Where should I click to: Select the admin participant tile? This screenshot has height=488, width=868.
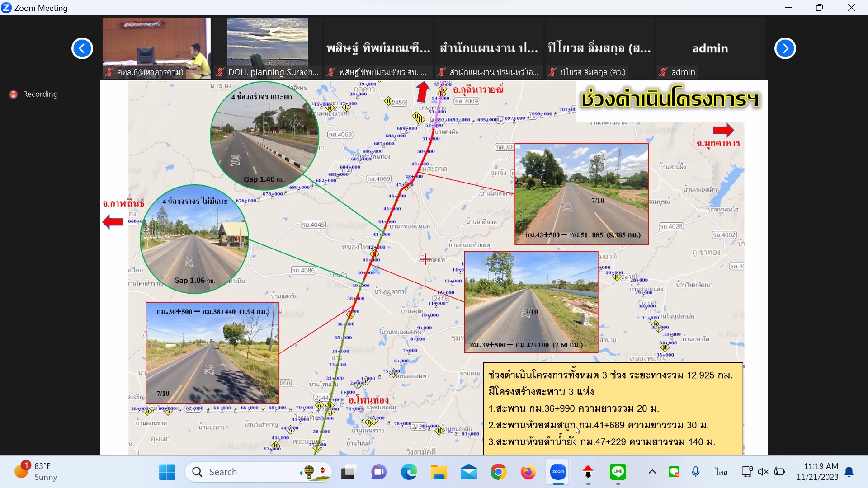710,48
